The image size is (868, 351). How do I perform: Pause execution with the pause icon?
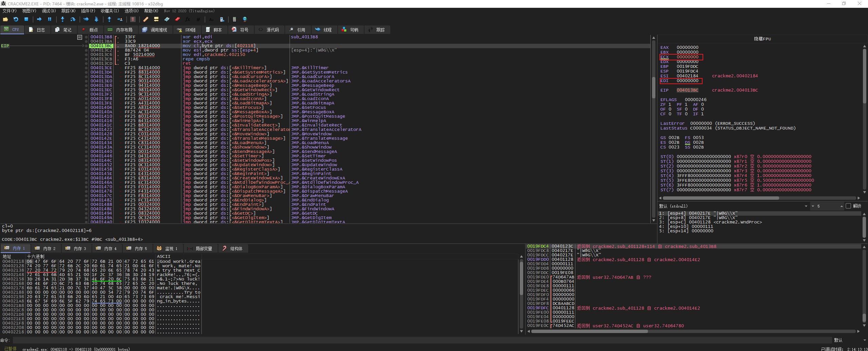click(50, 19)
